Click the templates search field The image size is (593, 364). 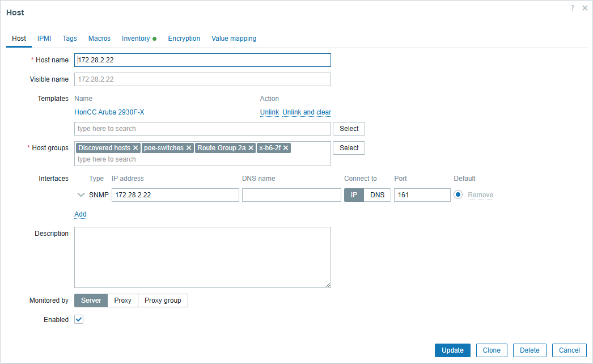click(203, 129)
